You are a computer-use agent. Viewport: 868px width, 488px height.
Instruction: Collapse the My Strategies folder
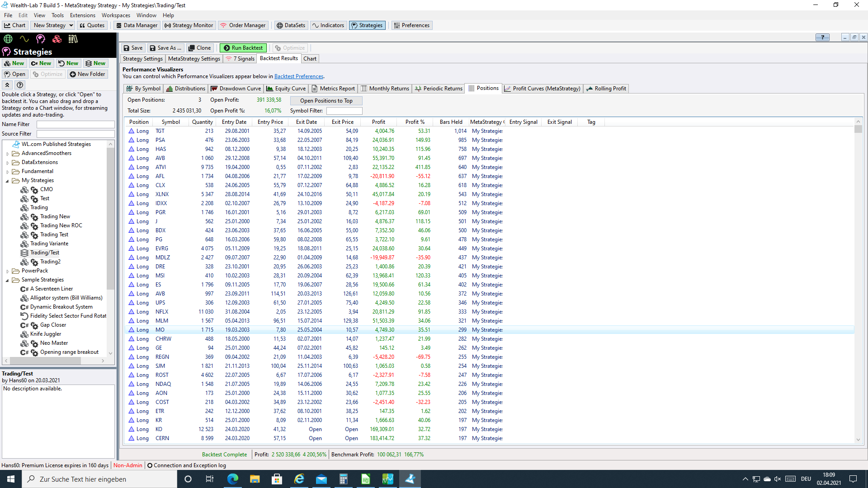(x=8, y=181)
